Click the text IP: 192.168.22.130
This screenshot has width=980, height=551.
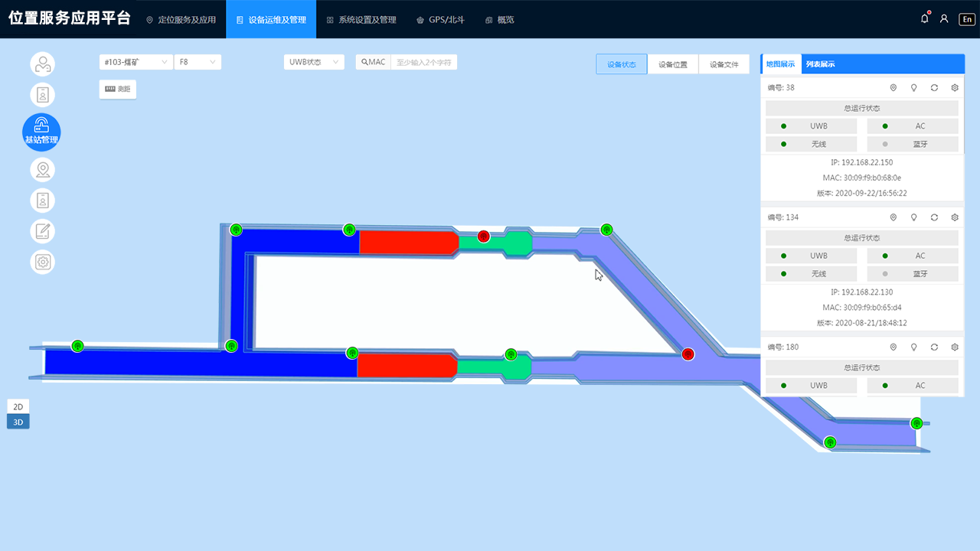(x=862, y=292)
